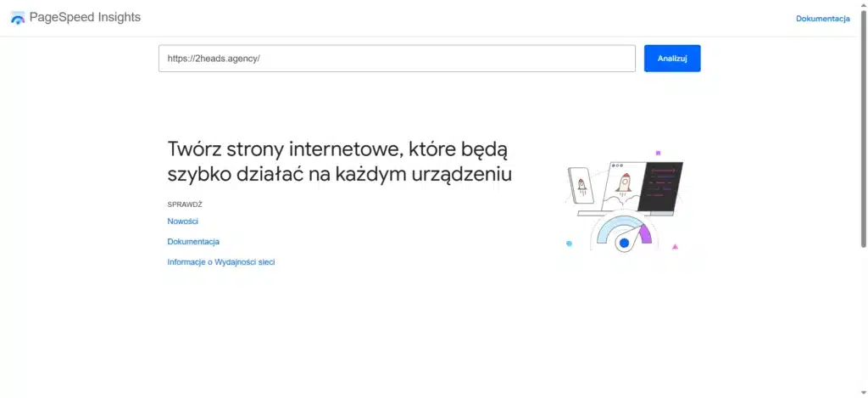This screenshot has width=868, height=398.
Task: Open Dokumentacja link under SPRAWDŹ
Action: click(x=193, y=242)
